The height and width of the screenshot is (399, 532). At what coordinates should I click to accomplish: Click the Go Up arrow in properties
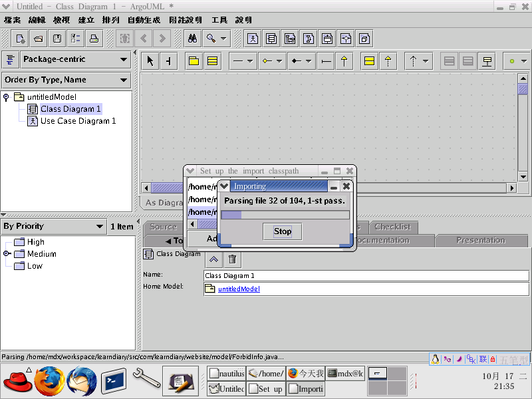(x=213, y=259)
